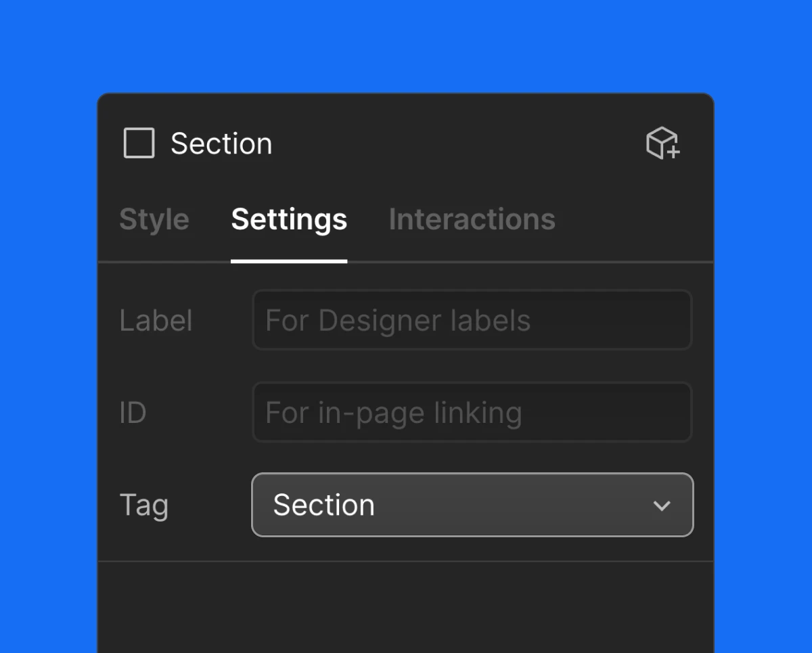812x653 pixels.
Task: Click the ID field for in-page linking
Action: click(472, 413)
